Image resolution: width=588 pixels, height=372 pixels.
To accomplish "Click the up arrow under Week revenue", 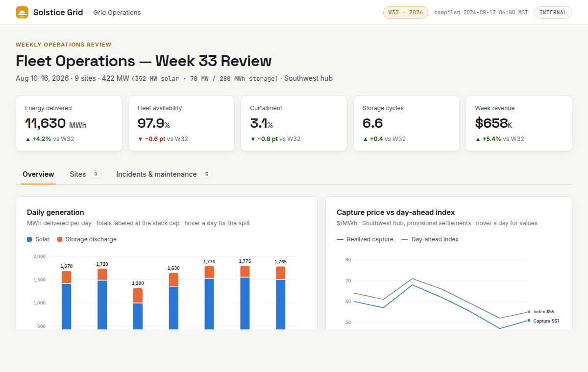I will (x=478, y=139).
